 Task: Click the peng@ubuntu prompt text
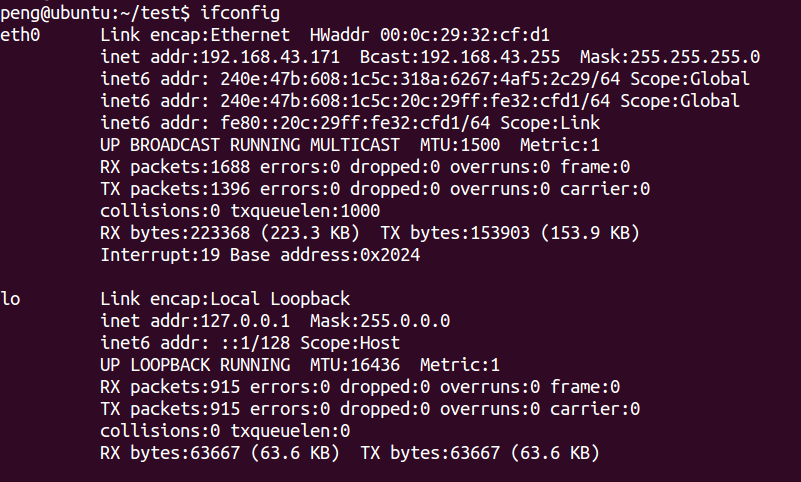point(55,13)
